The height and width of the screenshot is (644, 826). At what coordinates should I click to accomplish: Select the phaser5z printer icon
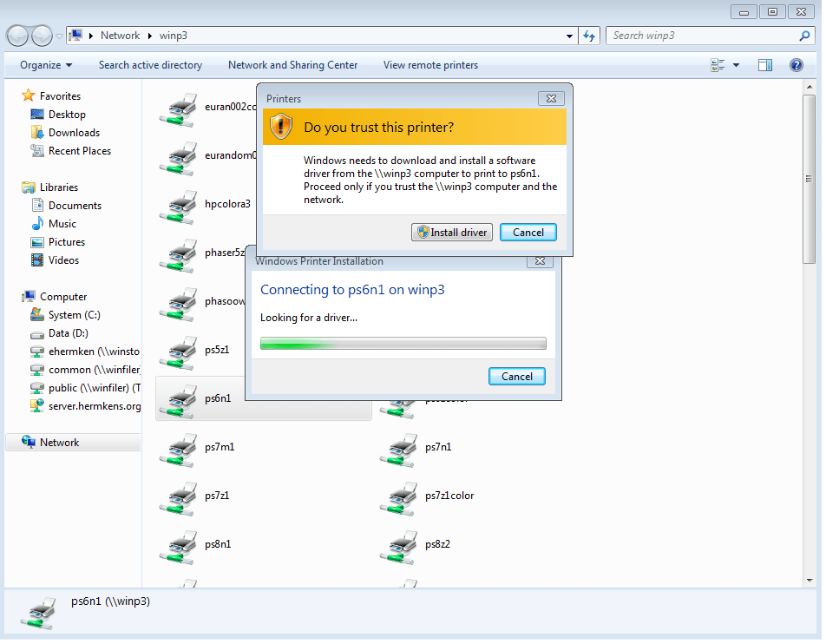tap(179, 255)
